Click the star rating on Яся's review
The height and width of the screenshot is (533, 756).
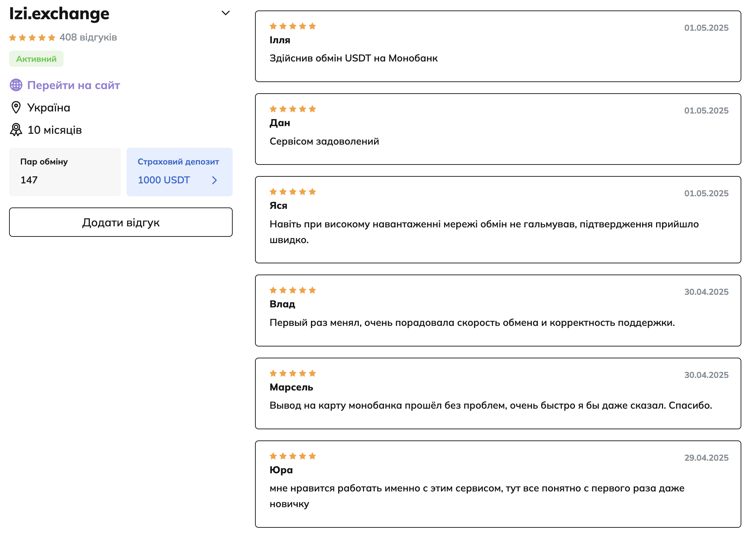point(293,192)
